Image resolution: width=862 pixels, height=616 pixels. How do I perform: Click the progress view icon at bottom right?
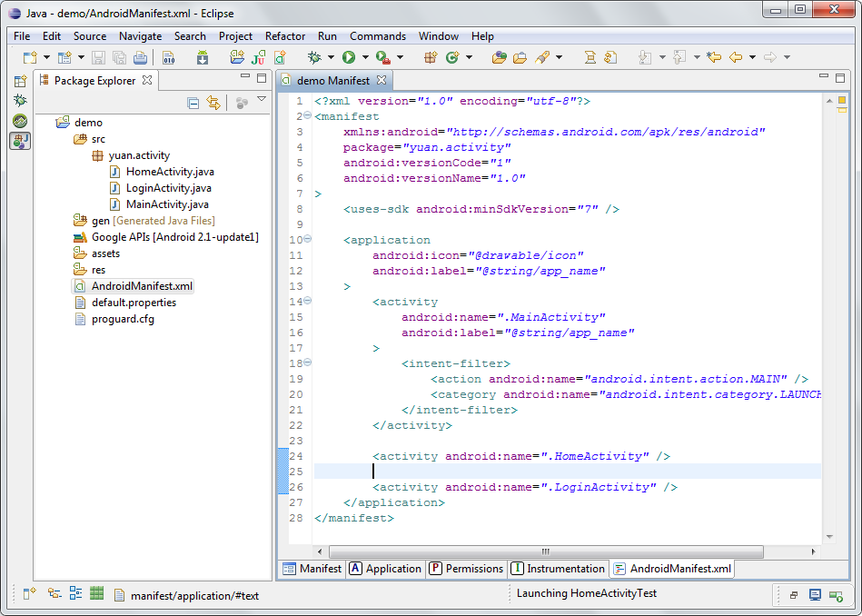tap(837, 596)
